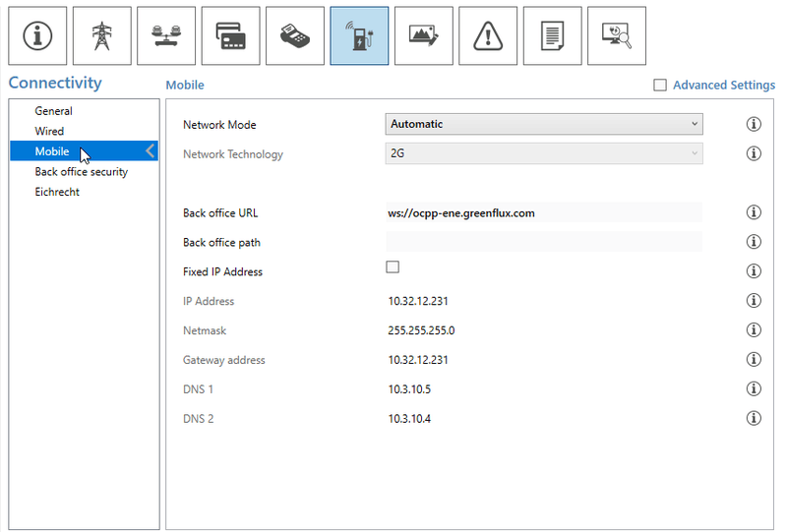Select Back office security entry

(x=84, y=172)
